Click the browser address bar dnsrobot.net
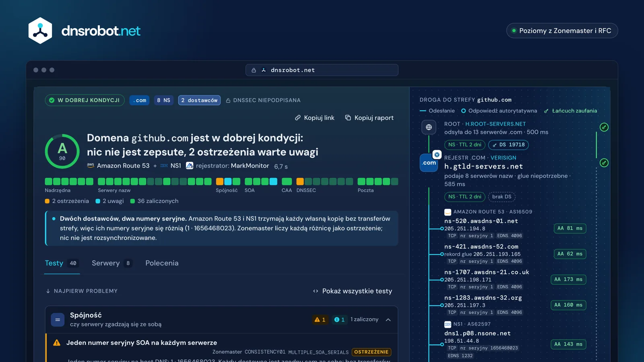Image resolution: width=644 pixels, height=362 pixels. click(x=322, y=70)
